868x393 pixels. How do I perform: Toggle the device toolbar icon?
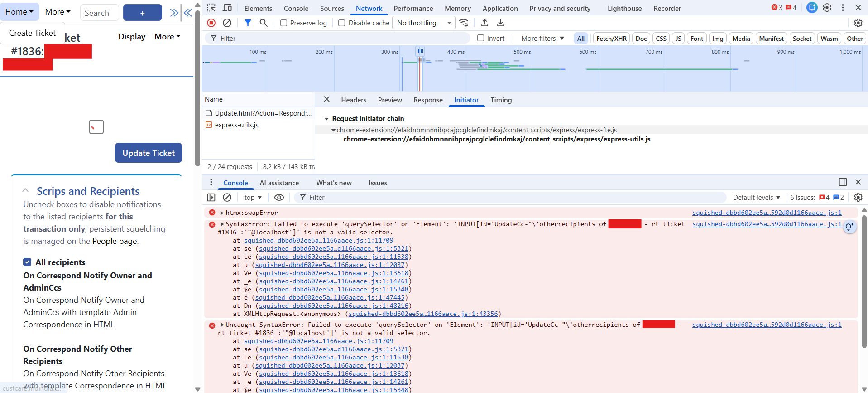227,8
